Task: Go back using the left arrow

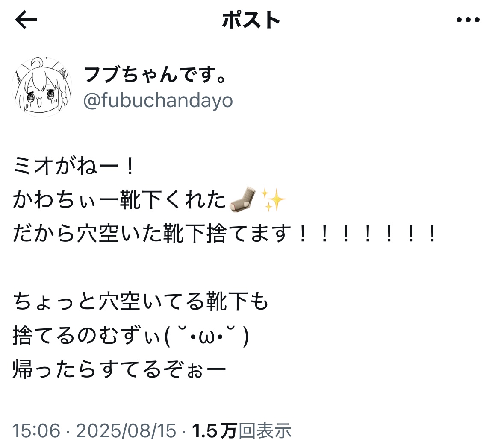Action: click(26, 20)
